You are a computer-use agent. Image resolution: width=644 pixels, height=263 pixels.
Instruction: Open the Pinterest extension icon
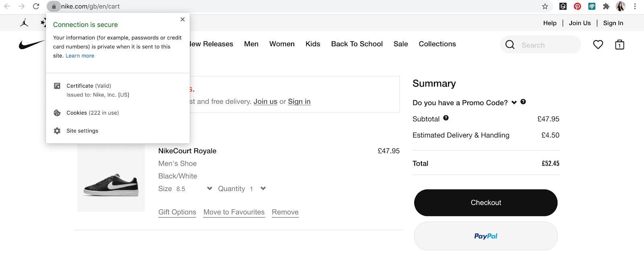pyautogui.click(x=577, y=6)
